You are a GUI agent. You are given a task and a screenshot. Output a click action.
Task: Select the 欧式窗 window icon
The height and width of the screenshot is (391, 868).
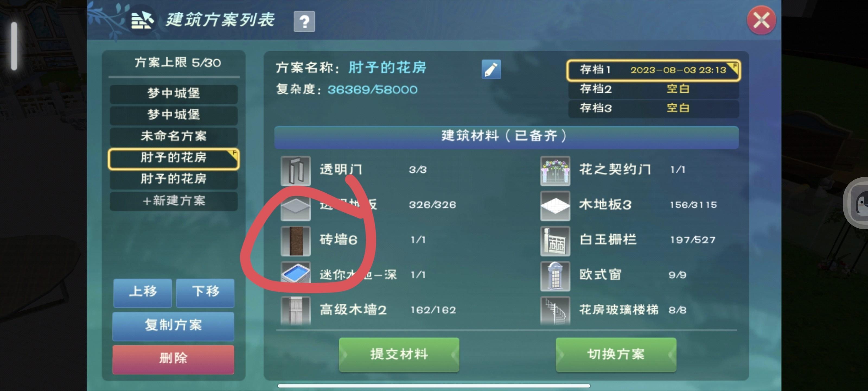click(x=555, y=276)
